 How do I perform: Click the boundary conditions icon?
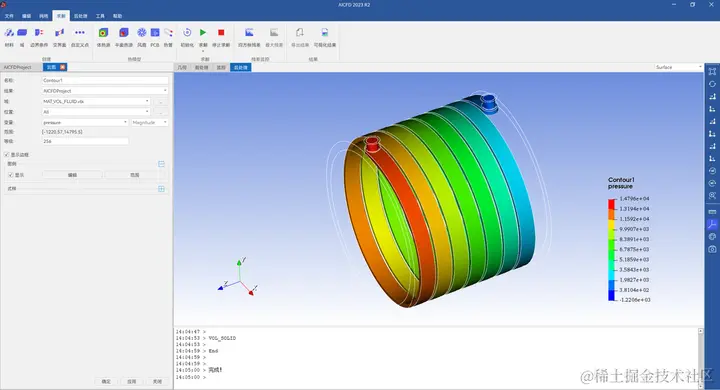(x=39, y=33)
